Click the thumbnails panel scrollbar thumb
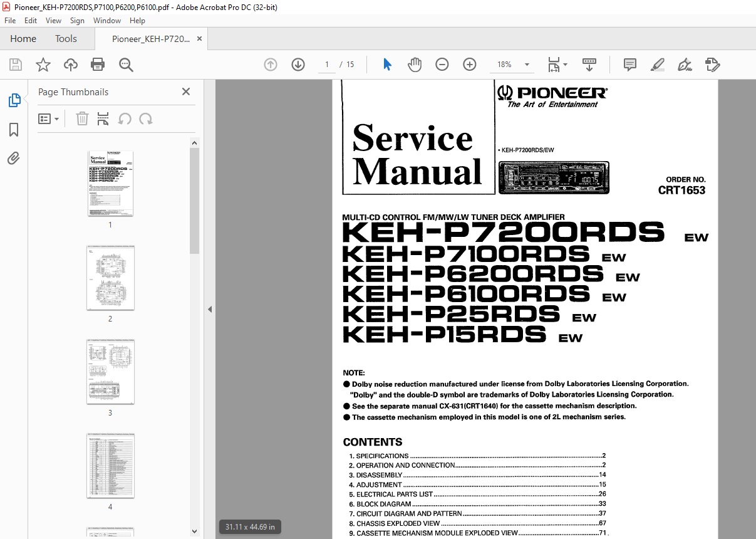 coord(195,201)
